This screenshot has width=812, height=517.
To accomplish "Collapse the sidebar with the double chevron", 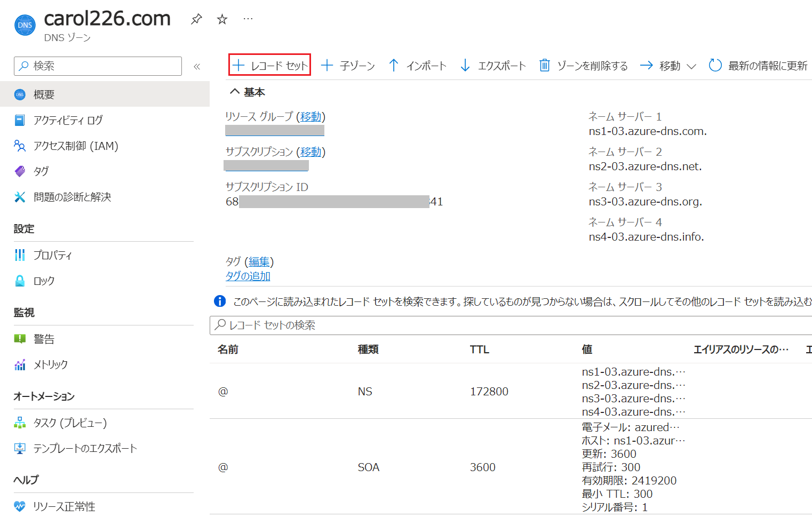I will (x=197, y=66).
